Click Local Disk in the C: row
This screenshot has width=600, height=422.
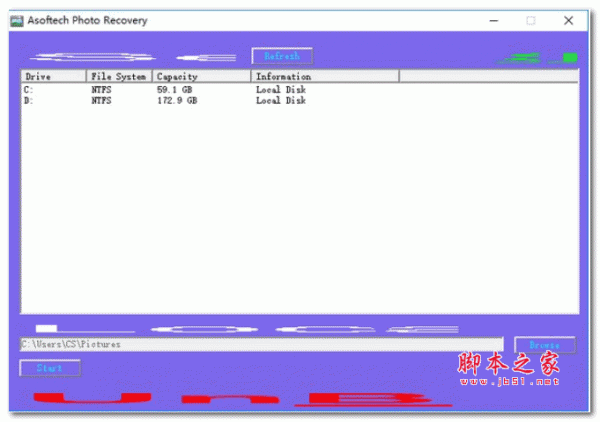pos(281,90)
